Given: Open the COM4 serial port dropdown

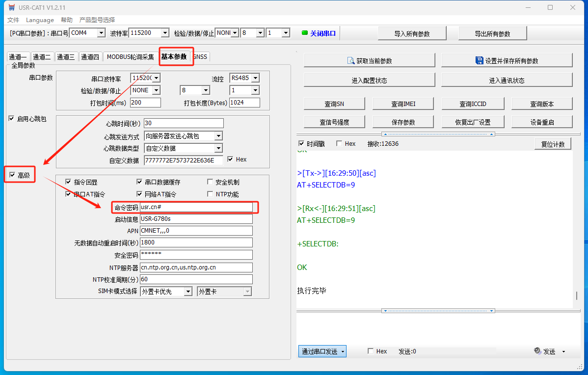Looking at the screenshot, I should tap(101, 33).
